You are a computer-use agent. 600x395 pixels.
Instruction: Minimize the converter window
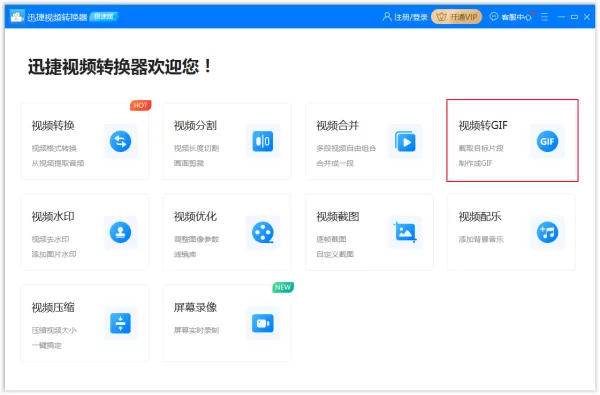(x=561, y=17)
